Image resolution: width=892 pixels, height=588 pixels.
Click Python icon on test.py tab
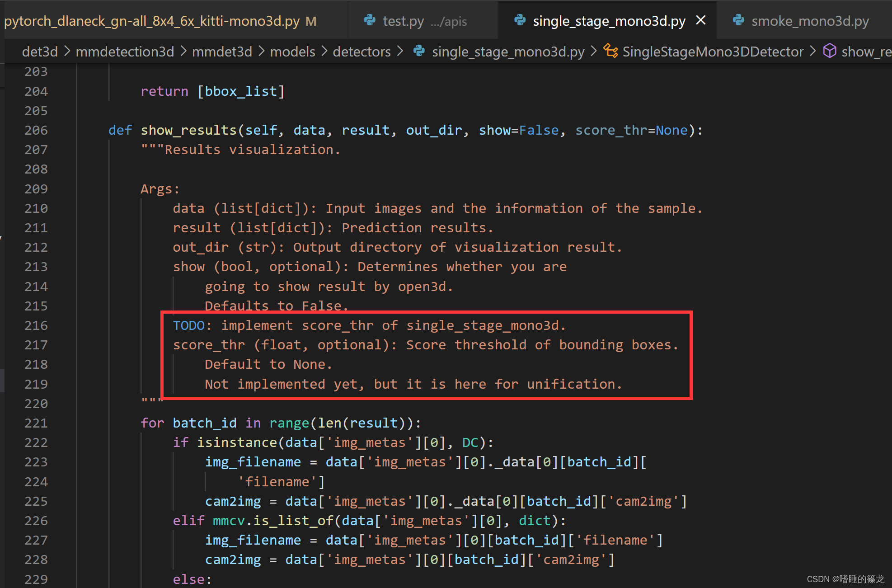point(370,20)
